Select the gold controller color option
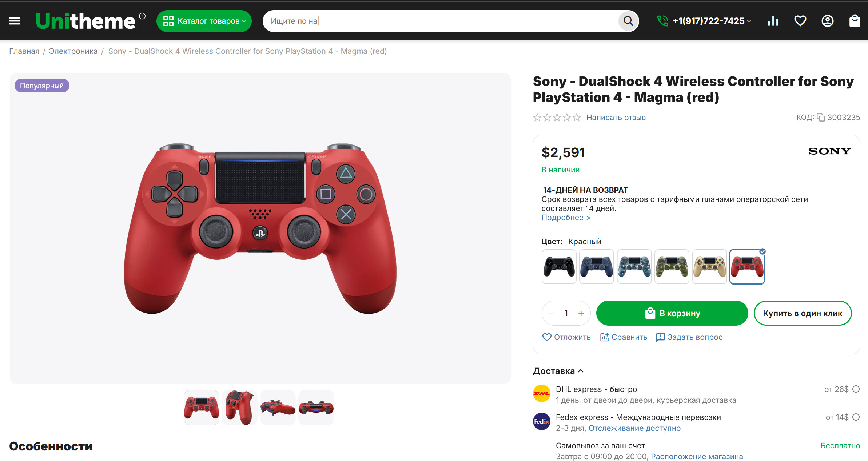This screenshot has height=461, width=868. pyautogui.click(x=709, y=267)
